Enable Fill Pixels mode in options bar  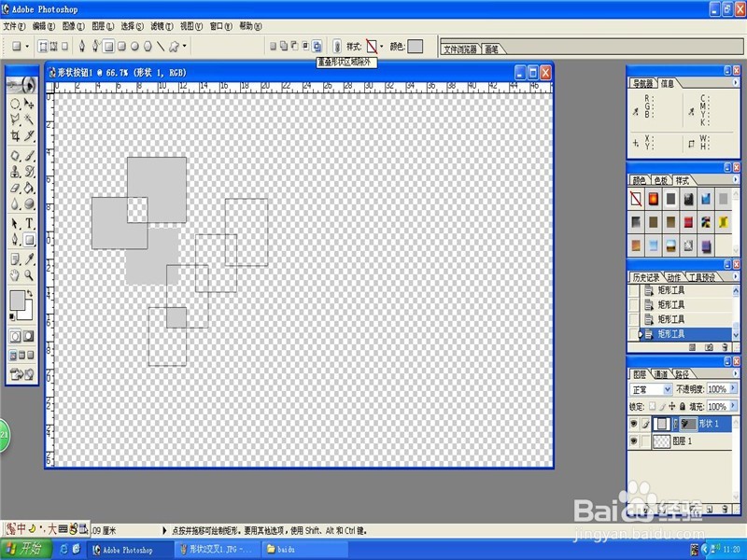[64, 46]
